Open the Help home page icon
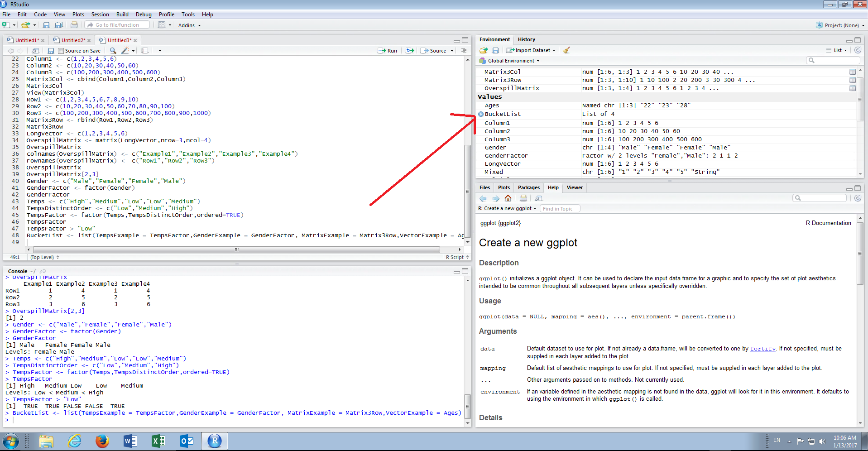Image resolution: width=868 pixels, height=451 pixels. pos(508,198)
